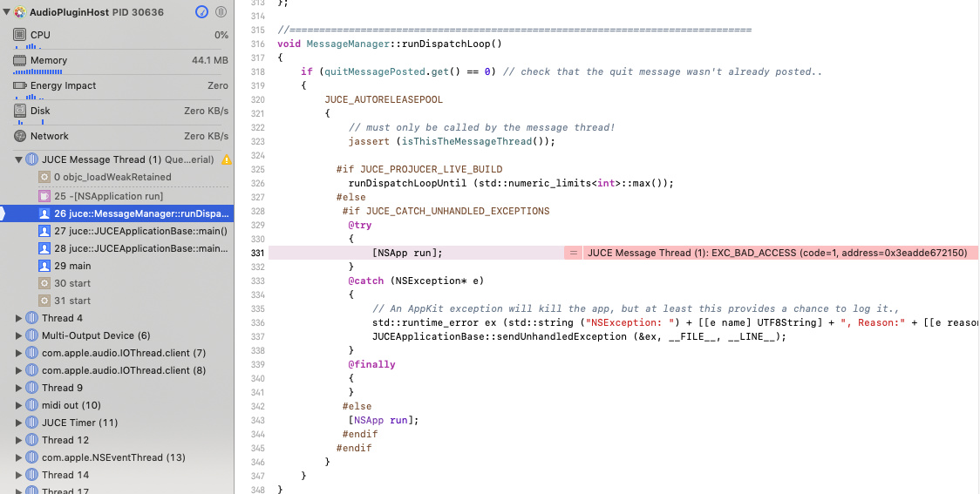Image resolution: width=980 pixels, height=494 pixels.
Task: Expand com.apple.audio.IOThread.client (7)
Action: pos(19,354)
